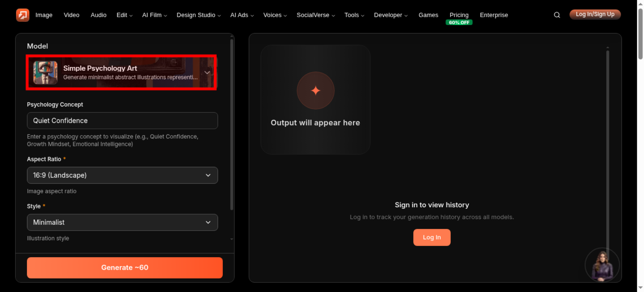644x292 pixels.
Task: Open the Style Minimalist dropdown
Action: point(122,223)
